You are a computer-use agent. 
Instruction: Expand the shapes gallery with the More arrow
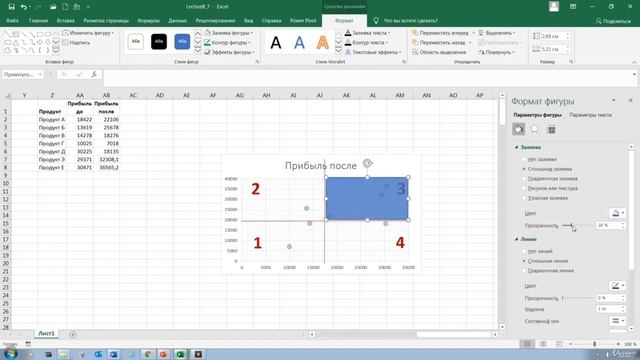[x=56, y=51]
